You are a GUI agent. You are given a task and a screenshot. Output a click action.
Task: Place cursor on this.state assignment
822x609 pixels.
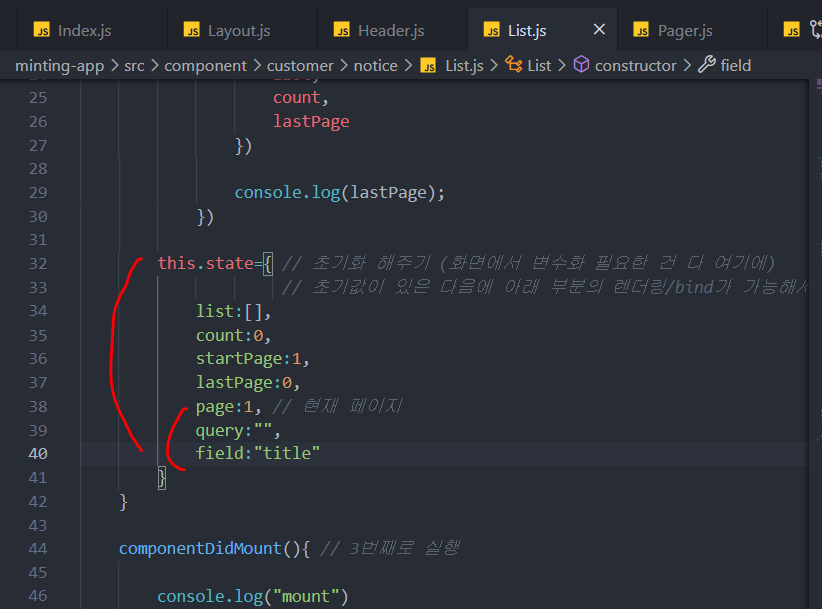click(x=215, y=263)
